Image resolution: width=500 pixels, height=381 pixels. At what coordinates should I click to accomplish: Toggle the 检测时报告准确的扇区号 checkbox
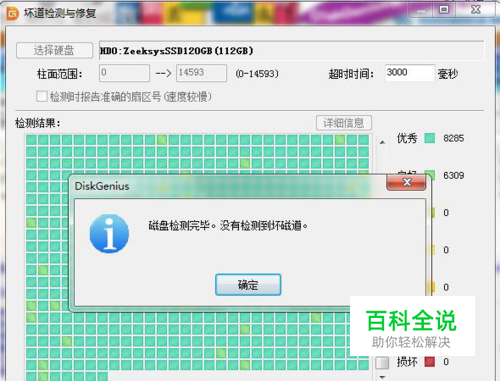[x=42, y=97]
